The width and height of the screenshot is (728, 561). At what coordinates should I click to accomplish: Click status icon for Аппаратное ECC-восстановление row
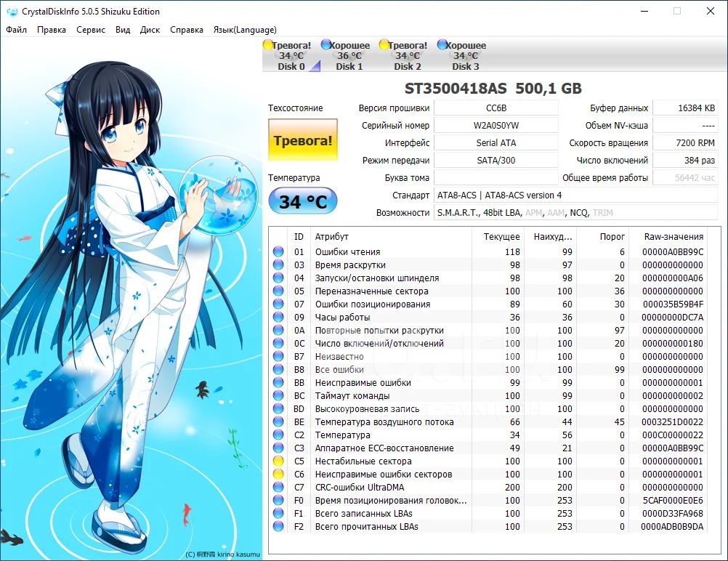tap(278, 448)
